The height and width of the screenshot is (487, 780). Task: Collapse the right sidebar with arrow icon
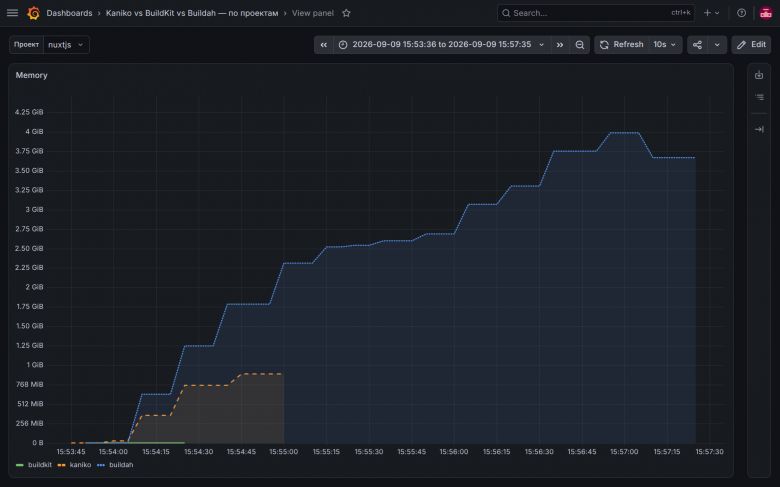click(x=759, y=129)
